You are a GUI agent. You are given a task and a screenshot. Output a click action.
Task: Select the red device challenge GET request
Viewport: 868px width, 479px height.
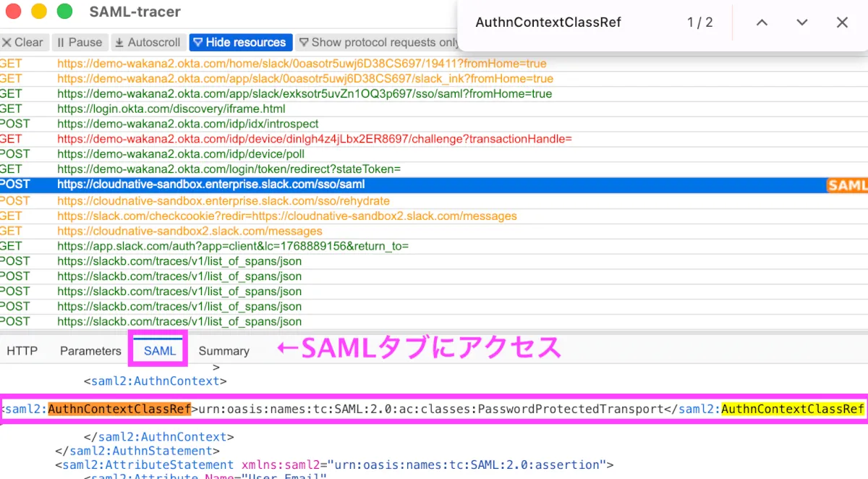click(x=314, y=139)
